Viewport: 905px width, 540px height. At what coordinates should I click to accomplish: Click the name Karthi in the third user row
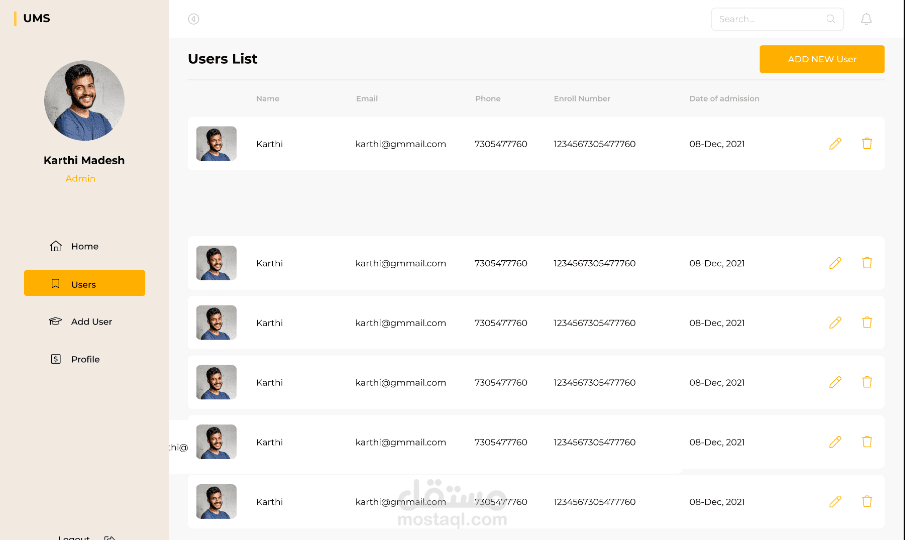pos(270,322)
